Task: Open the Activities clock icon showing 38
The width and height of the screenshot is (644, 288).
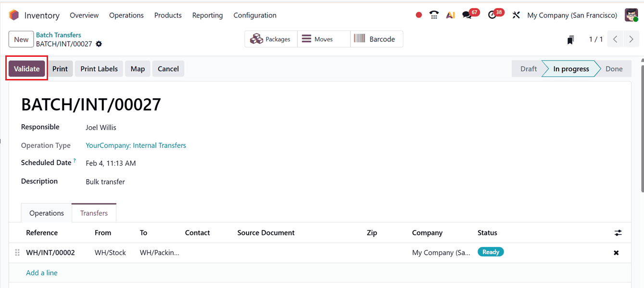Action: (x=492, y=15)
